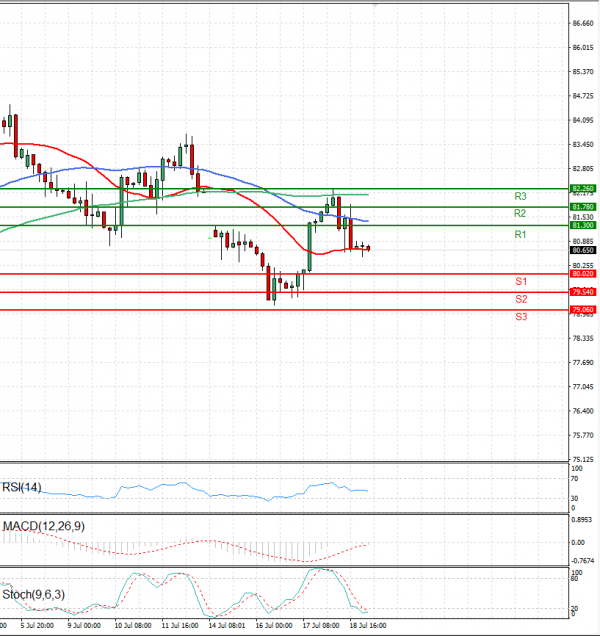Select the red 80.020 price tag

coord(583,273)
